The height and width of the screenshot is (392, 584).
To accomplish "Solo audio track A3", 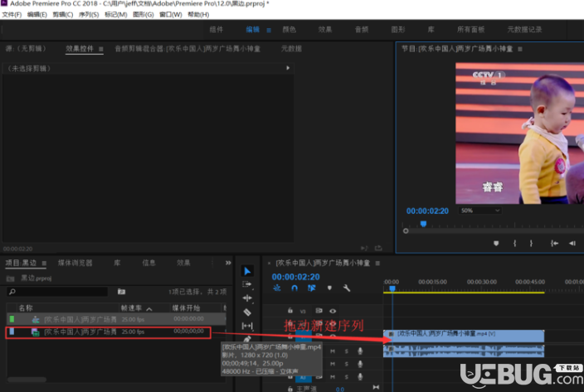I will (x=347, y=377).
